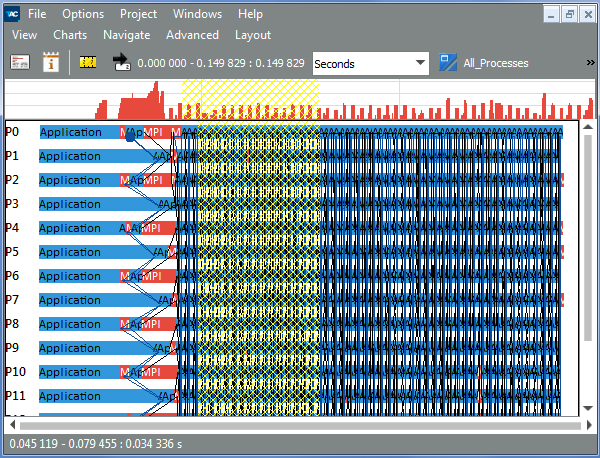Open the trace info icon

[x=51, y=63]
